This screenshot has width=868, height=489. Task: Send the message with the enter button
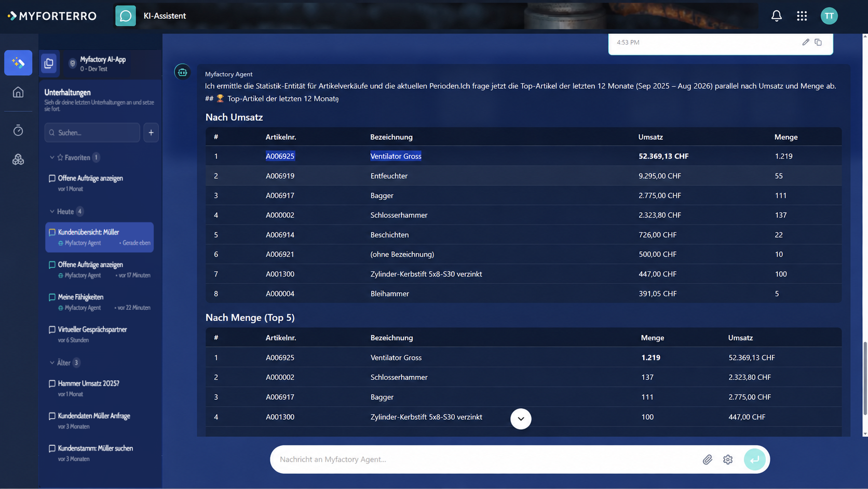754,459
